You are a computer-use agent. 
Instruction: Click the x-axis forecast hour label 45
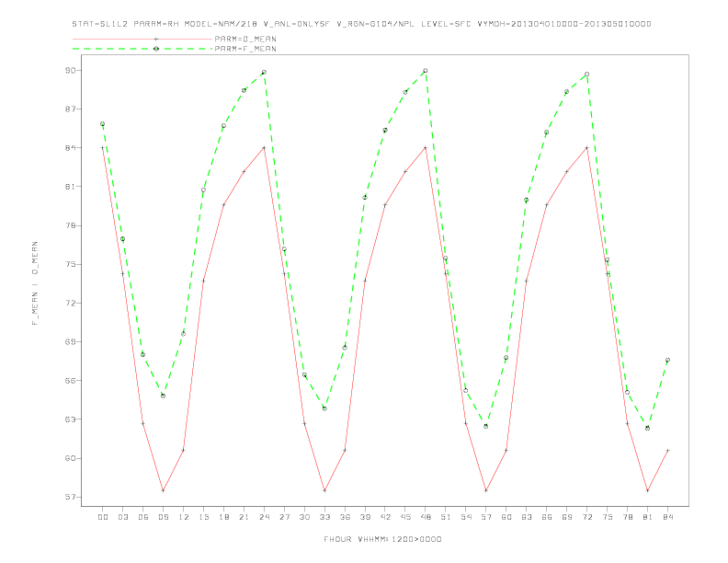click(405, 517)
